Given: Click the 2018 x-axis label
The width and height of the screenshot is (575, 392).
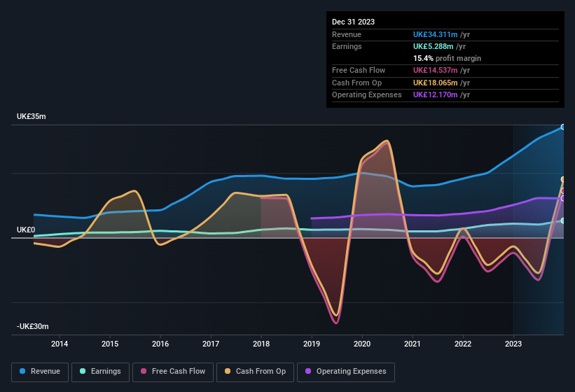Looking at the screenshot, I should point(261,344).
